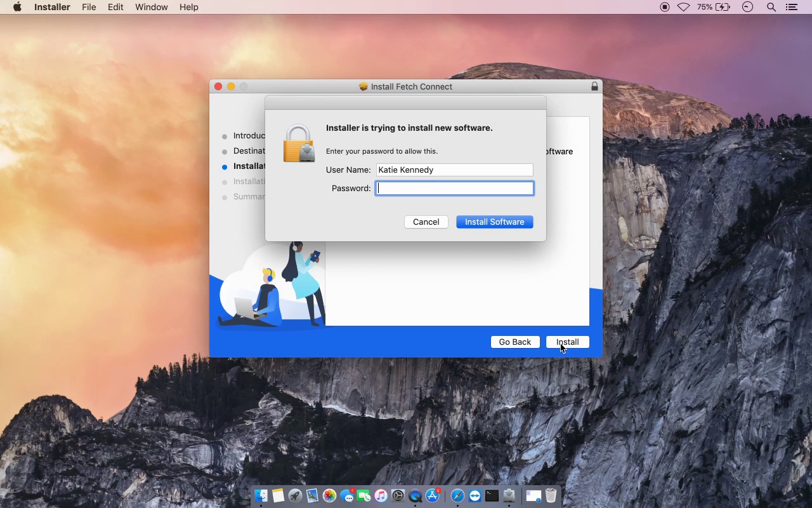Viewport: 812px width, 508px height.
Task: Click the User Name text field
Action: pyautogui.click(x=454, y=170)
